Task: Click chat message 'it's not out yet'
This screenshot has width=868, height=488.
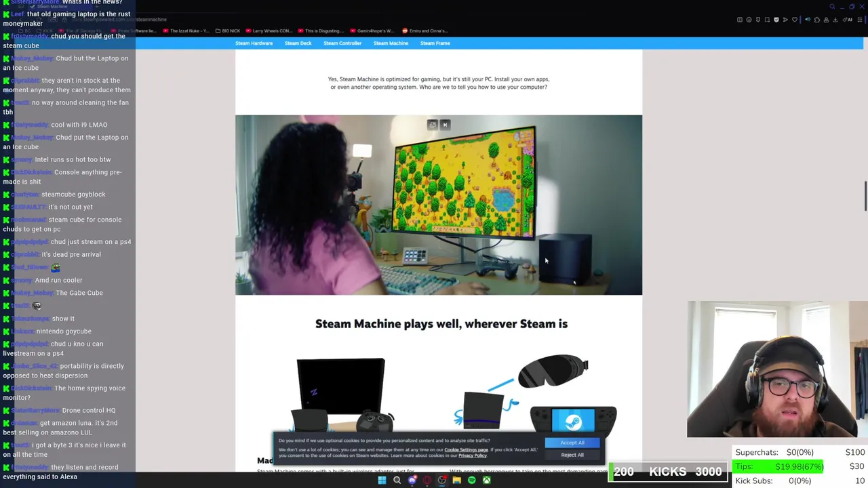Action: pyautogui.click(x=71, y=207)
